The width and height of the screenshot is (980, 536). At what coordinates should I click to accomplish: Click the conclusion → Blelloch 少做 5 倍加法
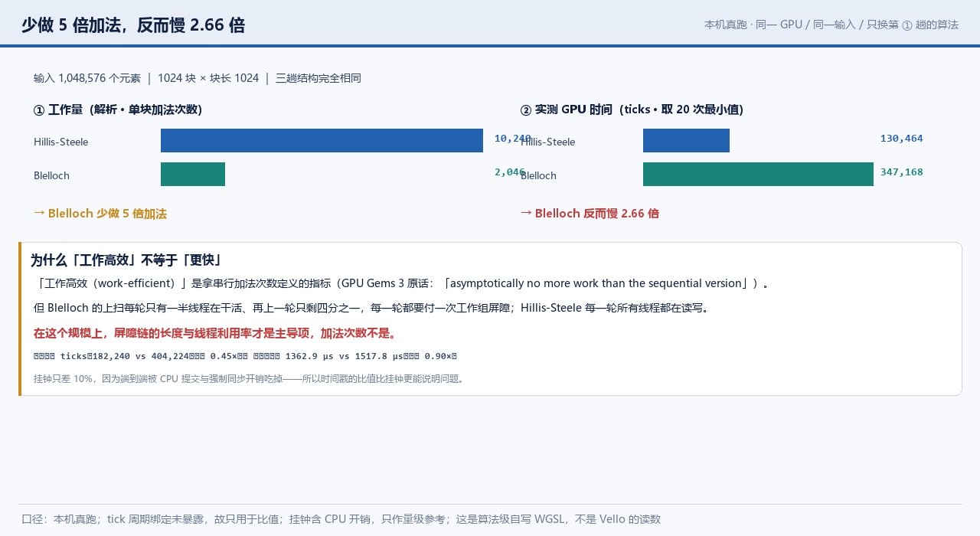[100, 214]
